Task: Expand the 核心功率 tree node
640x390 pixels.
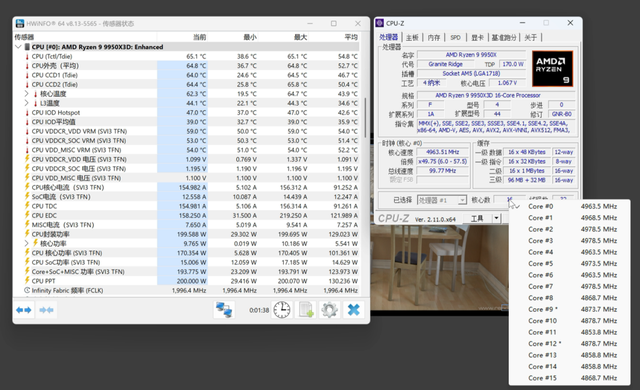Action: point(27,244)
